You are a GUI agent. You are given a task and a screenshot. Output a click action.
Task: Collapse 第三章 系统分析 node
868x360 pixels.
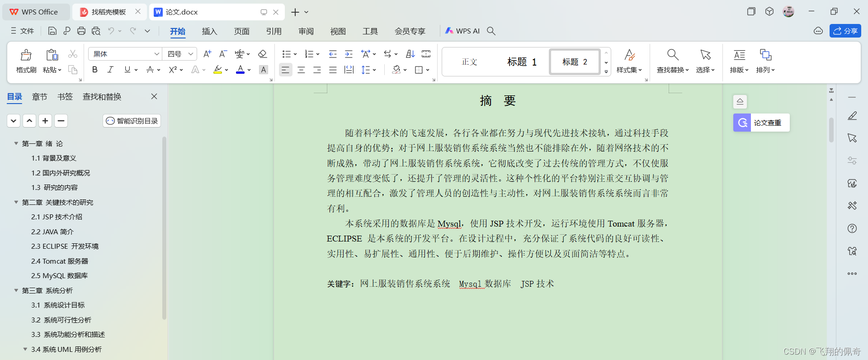[16, 290]
